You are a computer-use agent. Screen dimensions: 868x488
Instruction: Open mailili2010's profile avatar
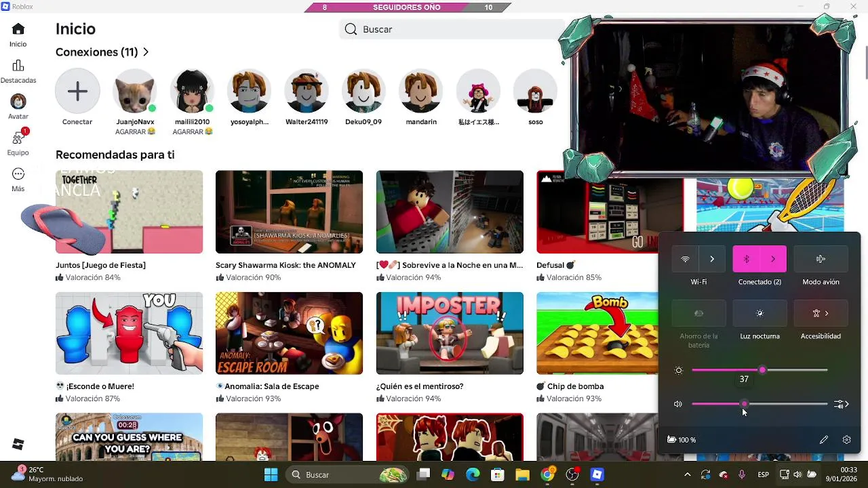coord(192,91)
